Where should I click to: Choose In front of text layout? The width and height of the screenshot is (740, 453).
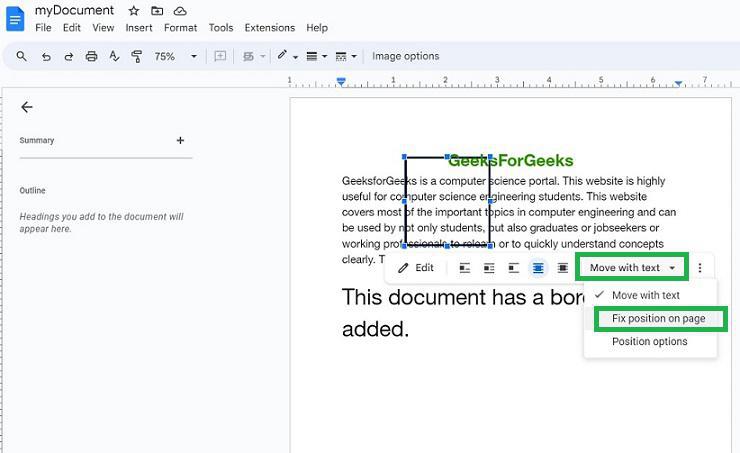[x=563, y=268]
